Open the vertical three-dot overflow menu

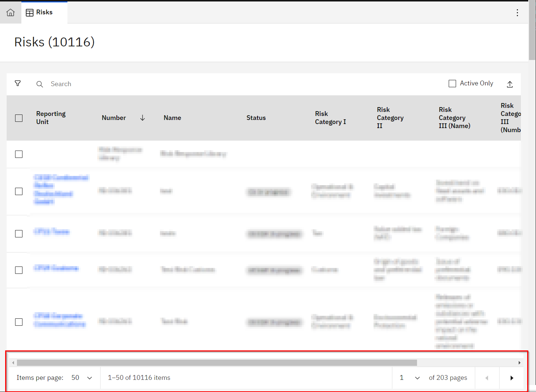[x=517, y=13]
